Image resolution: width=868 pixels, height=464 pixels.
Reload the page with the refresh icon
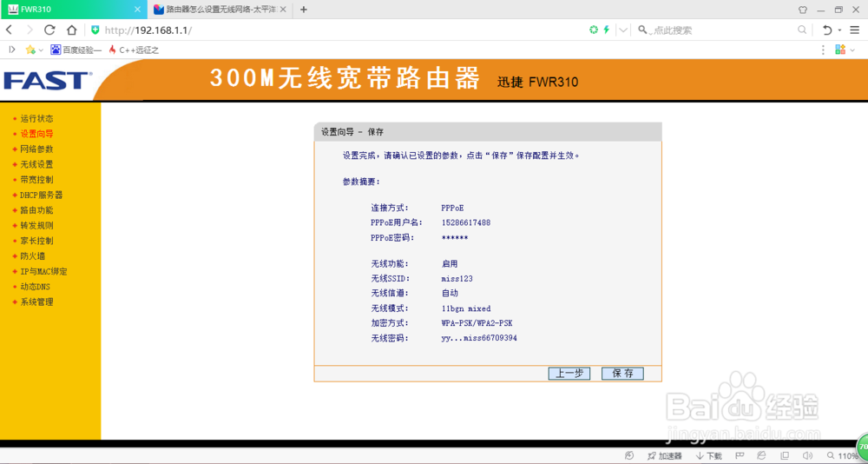pos(49,30)
